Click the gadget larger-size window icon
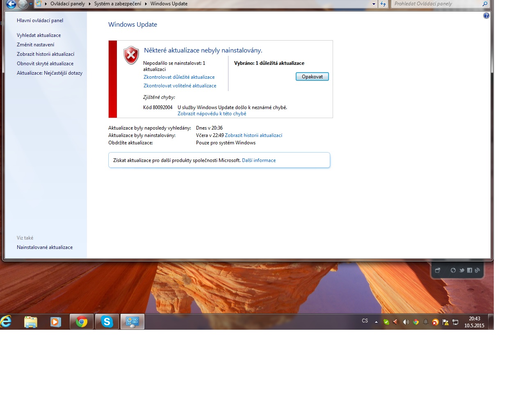The height and width of the screenshot is (420, 525). 438,270
